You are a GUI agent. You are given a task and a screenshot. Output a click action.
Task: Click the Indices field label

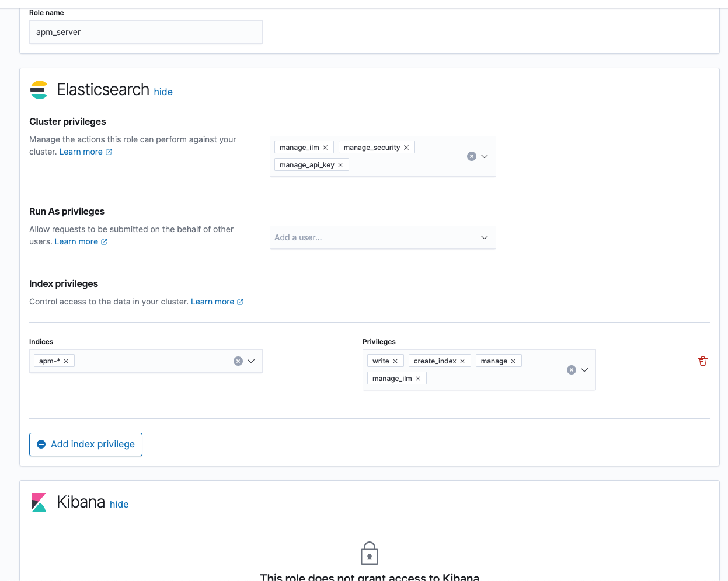coord(41,342)
